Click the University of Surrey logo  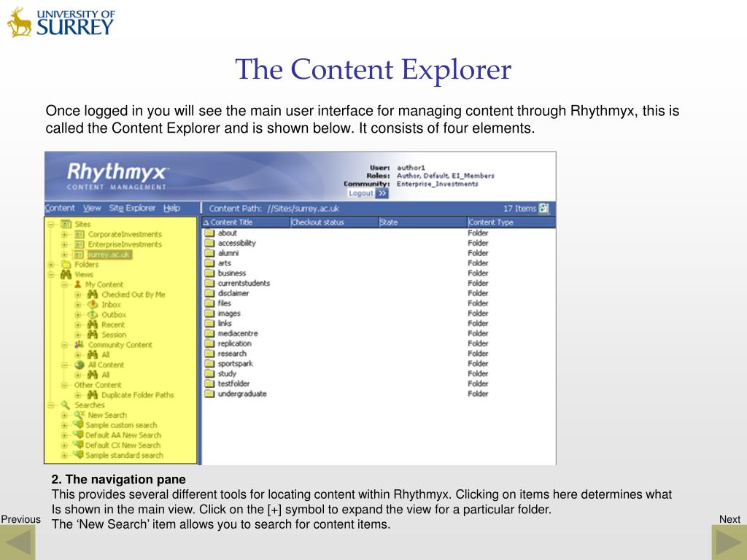point(61,22)
